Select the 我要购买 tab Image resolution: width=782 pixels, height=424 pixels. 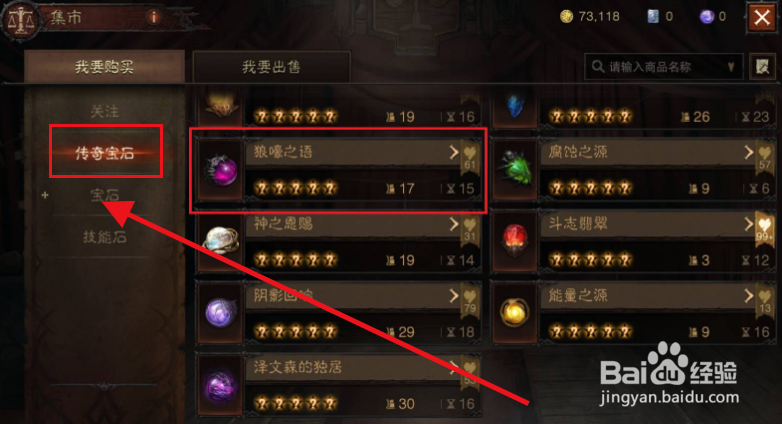105,66
